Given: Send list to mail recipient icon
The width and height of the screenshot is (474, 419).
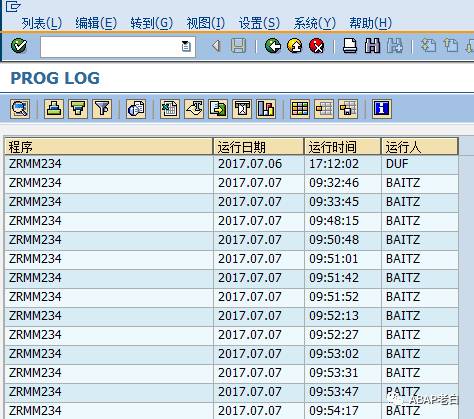Looking at the screenshot, I should pyautogui.click(x=242, y=109).
